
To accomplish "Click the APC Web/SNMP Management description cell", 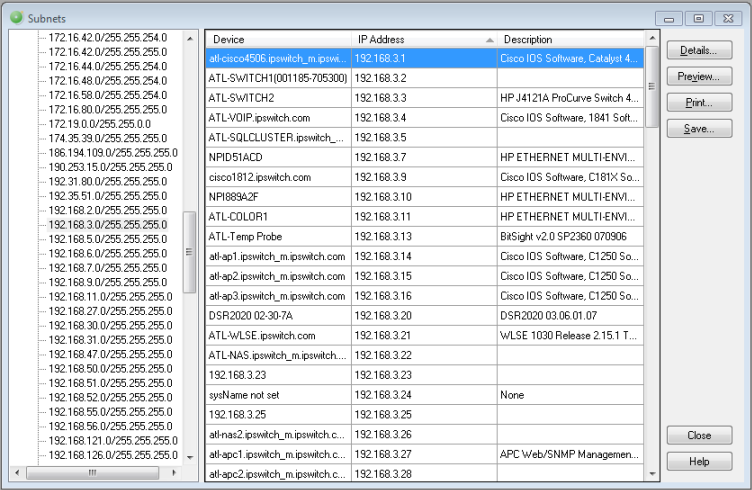I will pos(571,455).
